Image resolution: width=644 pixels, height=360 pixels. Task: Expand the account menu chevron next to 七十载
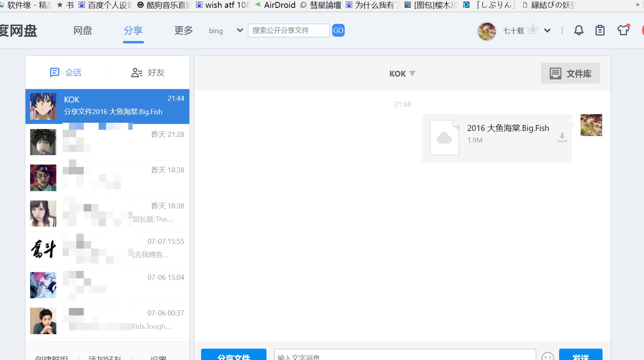click(547, 30)
